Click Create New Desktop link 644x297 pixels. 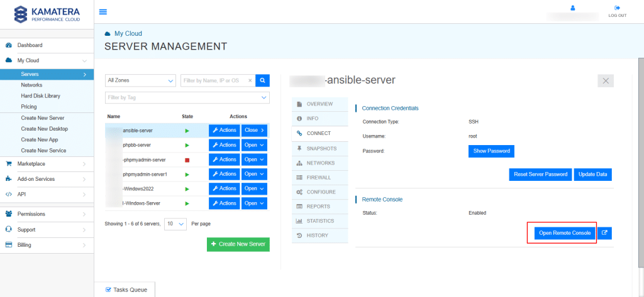tap(45, 129)
